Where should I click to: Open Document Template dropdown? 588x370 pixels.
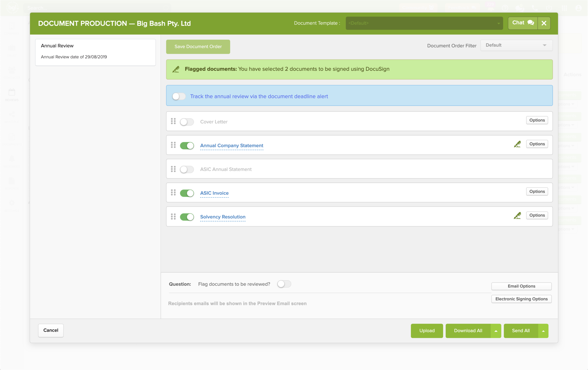point(424,23)
